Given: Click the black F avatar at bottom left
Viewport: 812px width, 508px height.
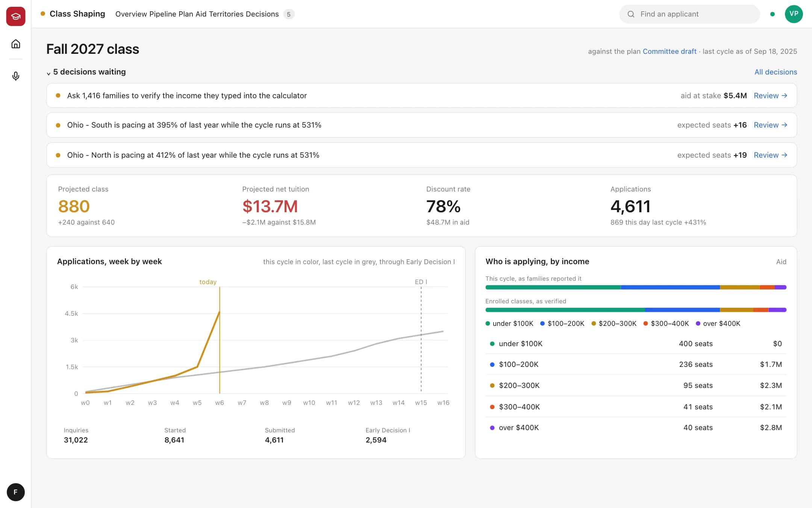Looking at the screenshot, I should [16, 492].
